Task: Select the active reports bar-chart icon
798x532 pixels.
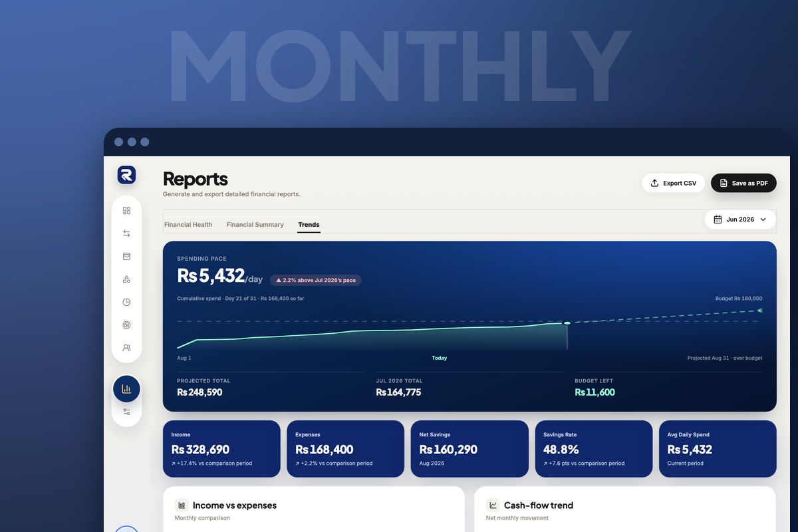Action: click(x=126, y=388)
